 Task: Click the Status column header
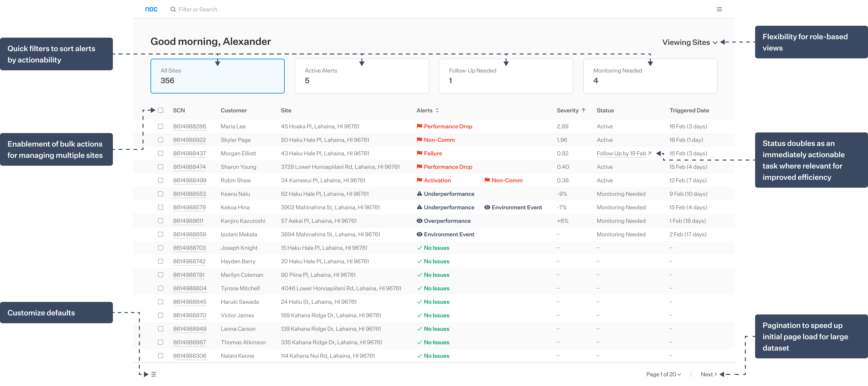click(x=605, y=110)
